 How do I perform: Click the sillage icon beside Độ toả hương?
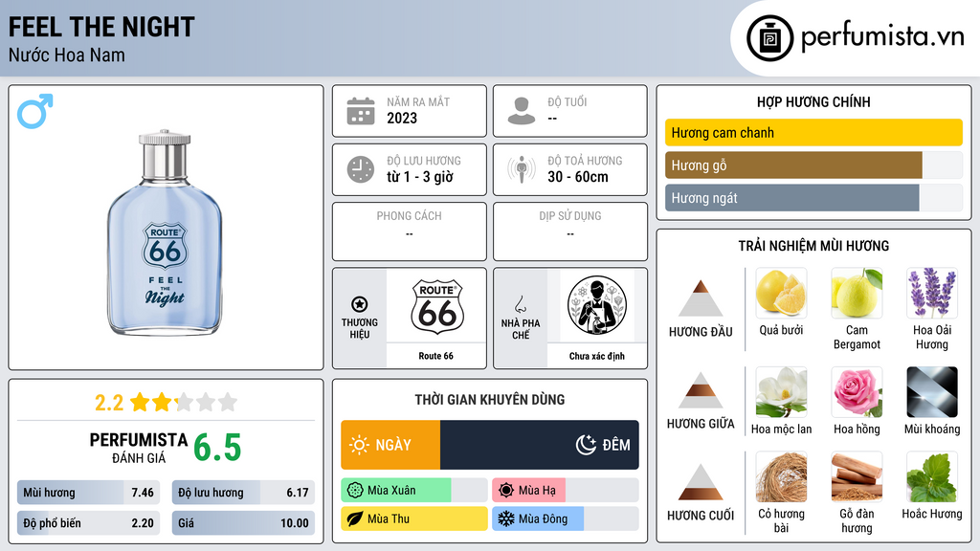(522, 169)
